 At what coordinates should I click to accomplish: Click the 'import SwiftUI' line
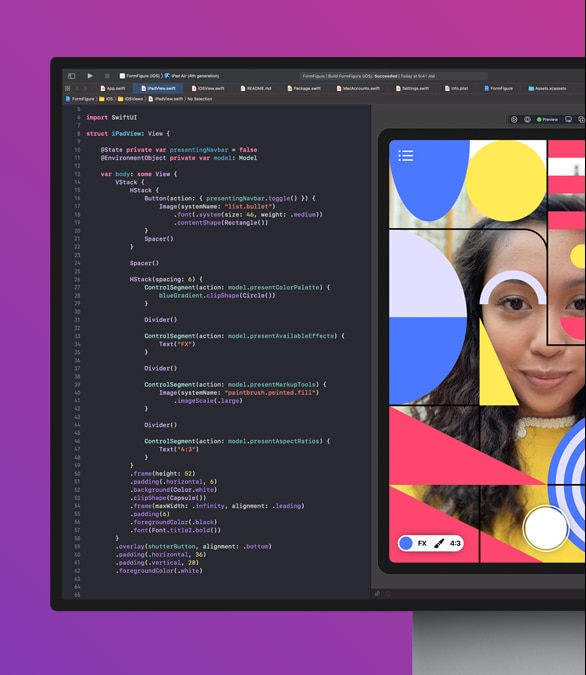click(x=112, y=118)
